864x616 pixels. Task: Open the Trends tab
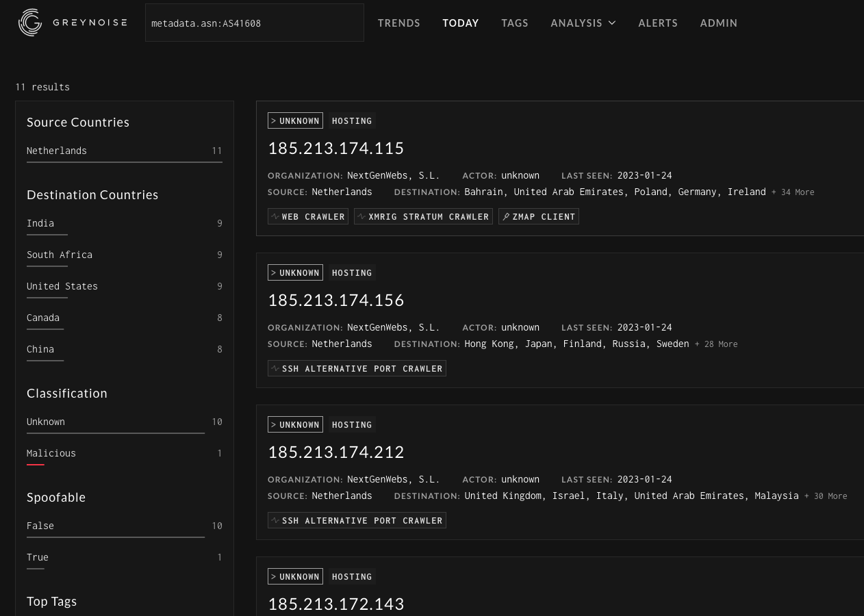(399, 23)
